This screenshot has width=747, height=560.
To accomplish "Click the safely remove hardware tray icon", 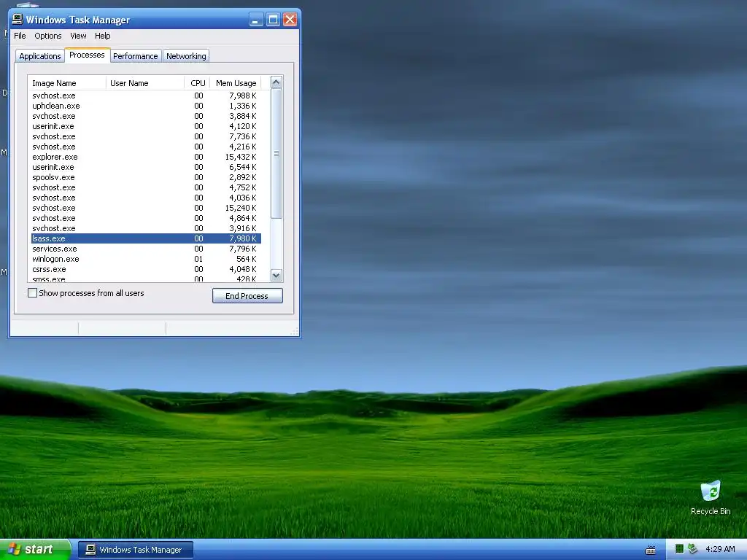I will (692, 549).
